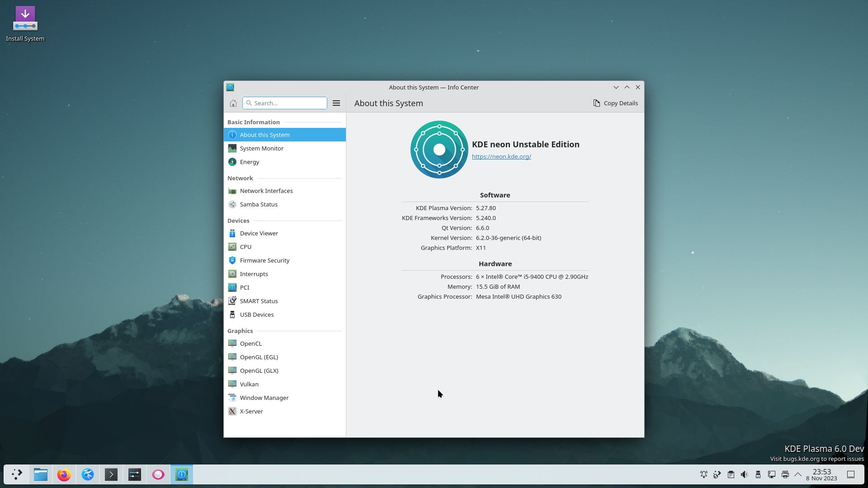Screen dimensions: 868x488
Task: Select the CPU entry in Devices
Action: click(285, 247)
